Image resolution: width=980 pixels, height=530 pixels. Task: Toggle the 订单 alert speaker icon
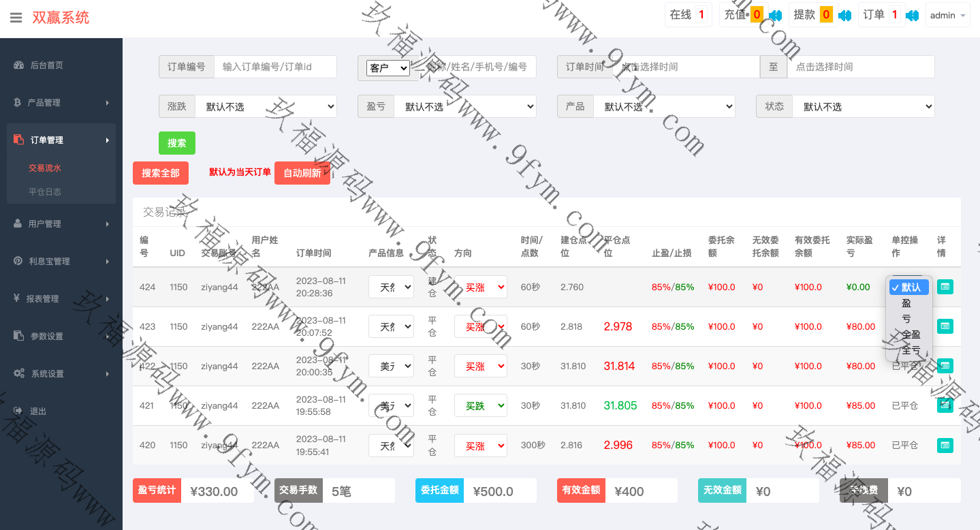point(913,15)
